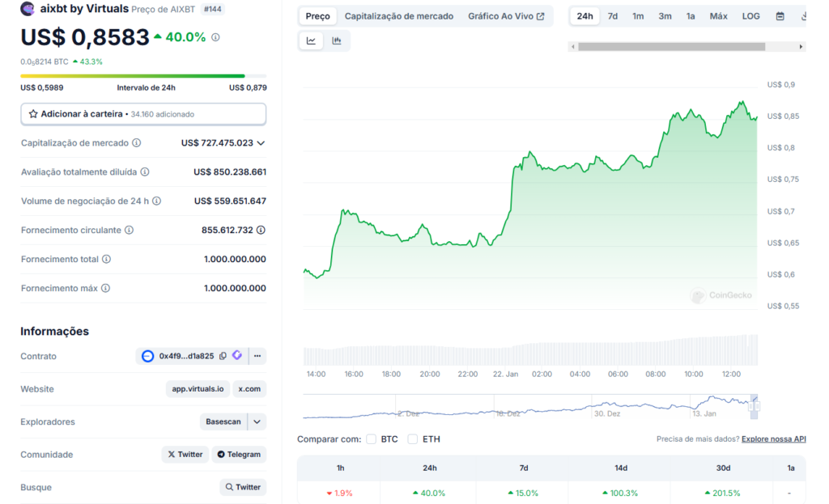Click the Explore nossa API link
This screenshot has height=504, width=829.
[773, 439]
